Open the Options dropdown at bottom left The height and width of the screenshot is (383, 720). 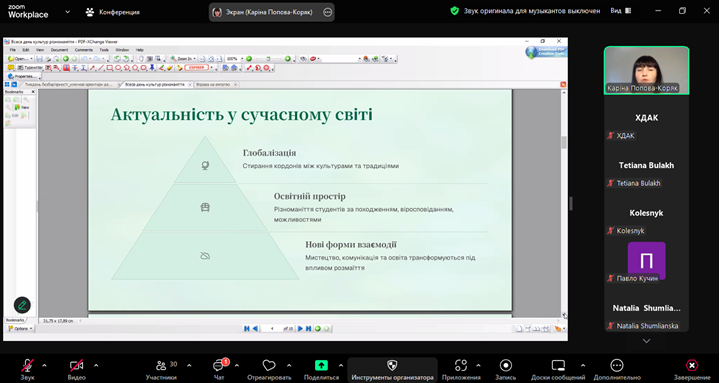tap(20, 329)
